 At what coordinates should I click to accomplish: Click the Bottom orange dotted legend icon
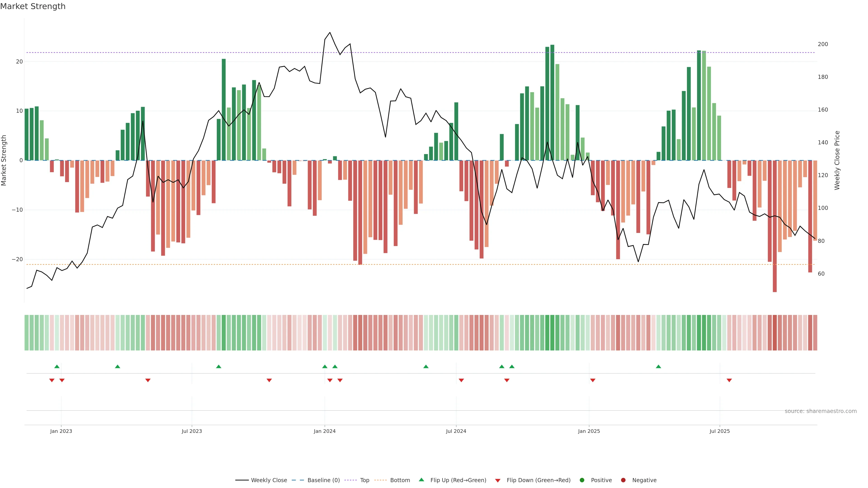click(x=380, y=480)
